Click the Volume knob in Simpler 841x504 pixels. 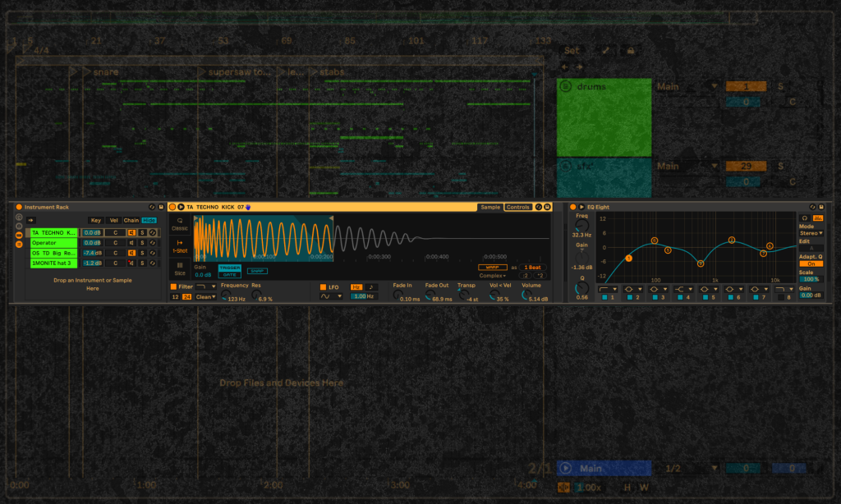[526, 294]
